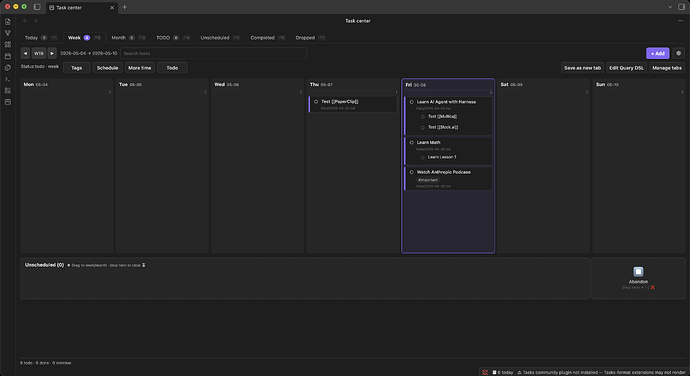The height and width of the screenshot is (376, 690).
Task: Click the seventh ribbon icon below the terminal
Action: (7, 90)
